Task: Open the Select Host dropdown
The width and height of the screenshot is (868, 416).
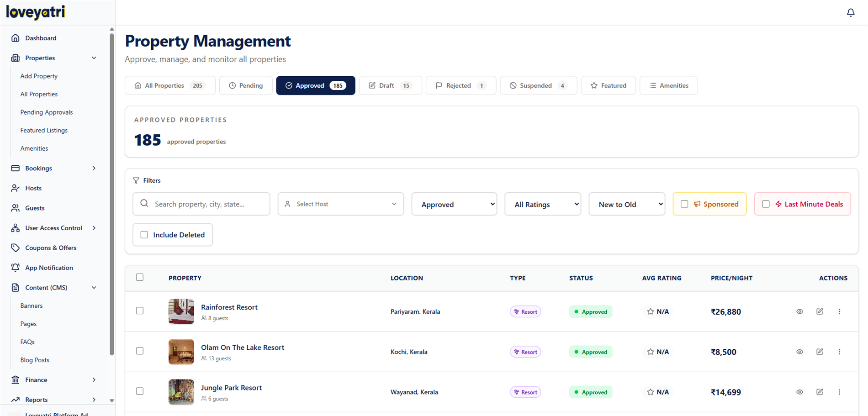Action: (x=341, y=204)
